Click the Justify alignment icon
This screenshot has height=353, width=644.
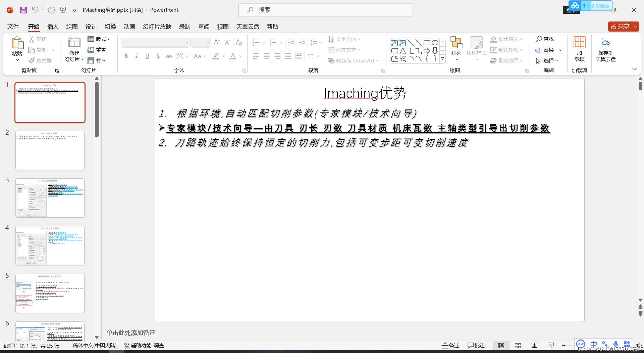(288, 56)
